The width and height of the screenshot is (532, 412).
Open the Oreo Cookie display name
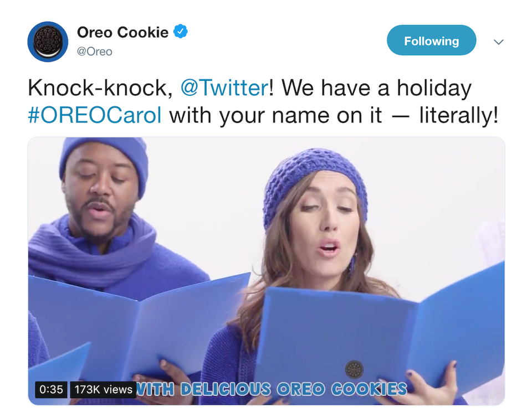point(123,33)
